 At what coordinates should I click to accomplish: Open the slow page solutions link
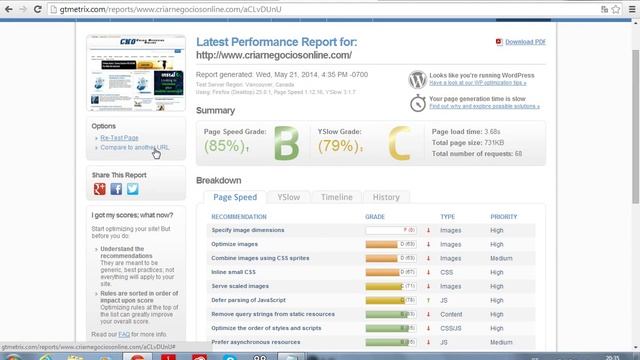(x=484, y=106)
